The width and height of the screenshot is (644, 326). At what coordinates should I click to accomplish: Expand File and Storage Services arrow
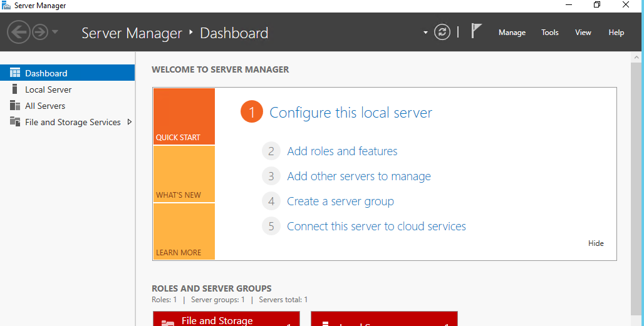(130, 122)
